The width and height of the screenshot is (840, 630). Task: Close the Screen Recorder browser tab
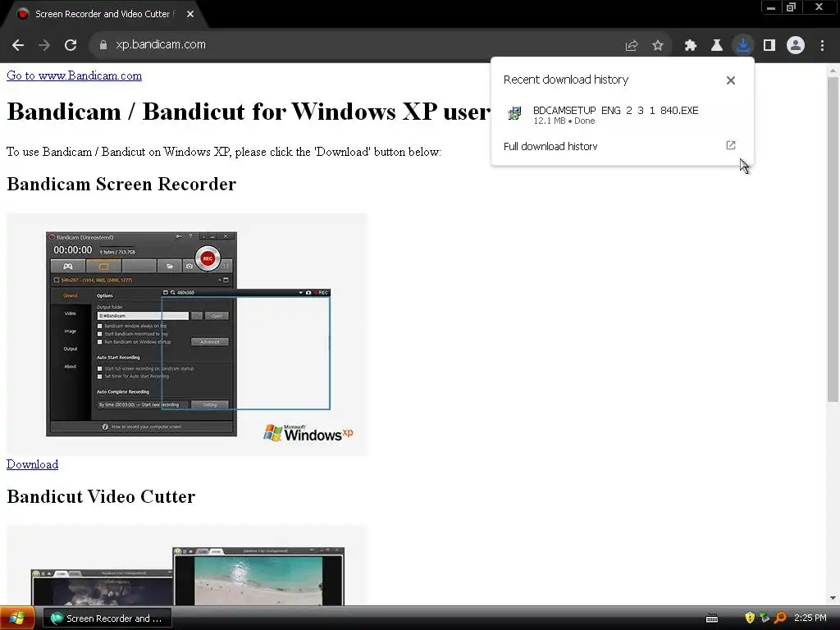point(190,15)
